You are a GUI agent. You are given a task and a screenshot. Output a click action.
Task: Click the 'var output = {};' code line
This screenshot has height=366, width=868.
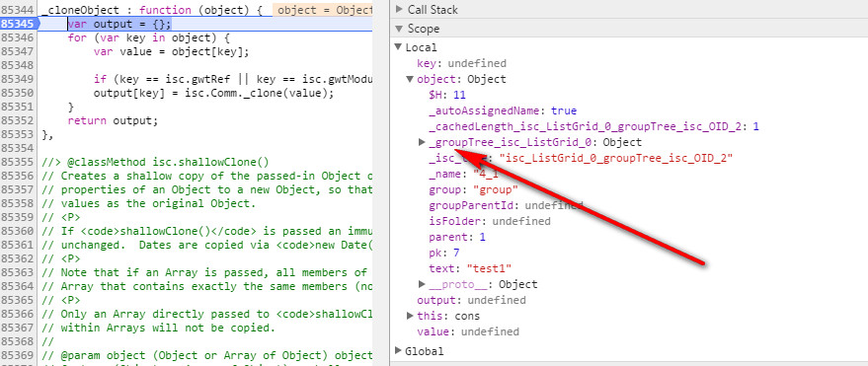(x=119, y=24)
